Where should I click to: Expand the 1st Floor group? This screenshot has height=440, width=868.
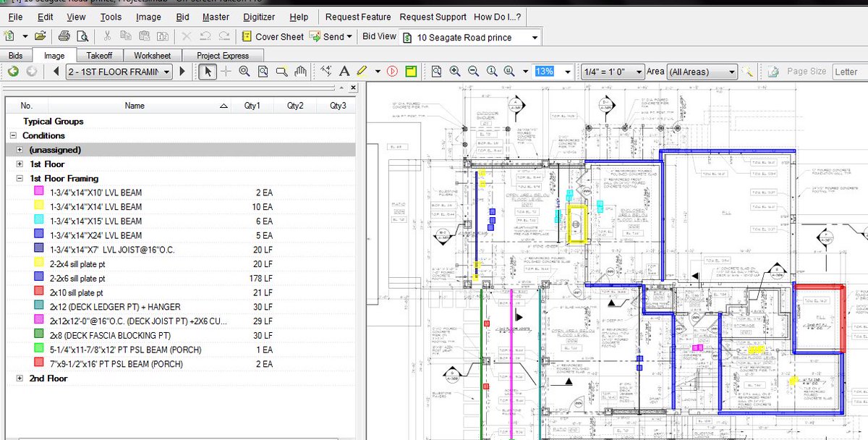point(20,164)
